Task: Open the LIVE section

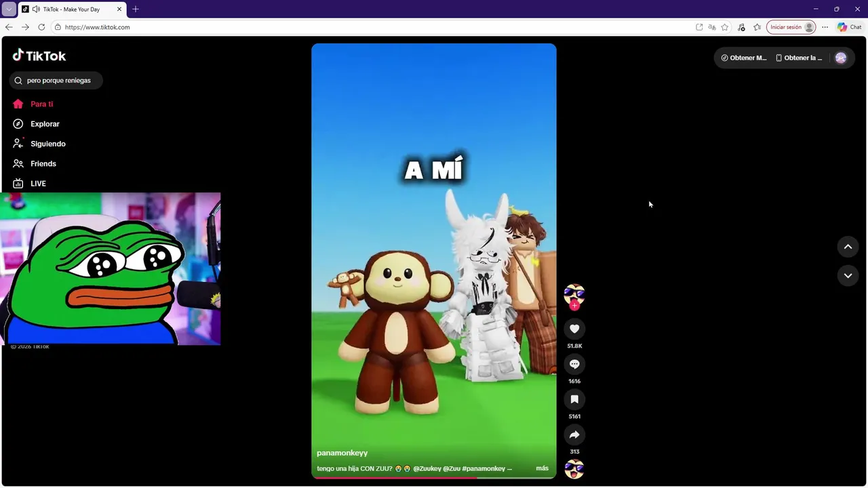Action: click(29, 184)
